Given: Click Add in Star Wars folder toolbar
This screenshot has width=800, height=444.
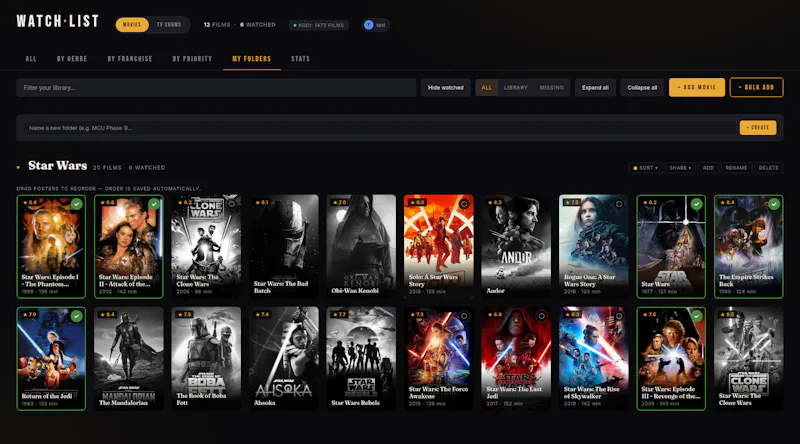Looking at the screenshot, I should (708, 168).
